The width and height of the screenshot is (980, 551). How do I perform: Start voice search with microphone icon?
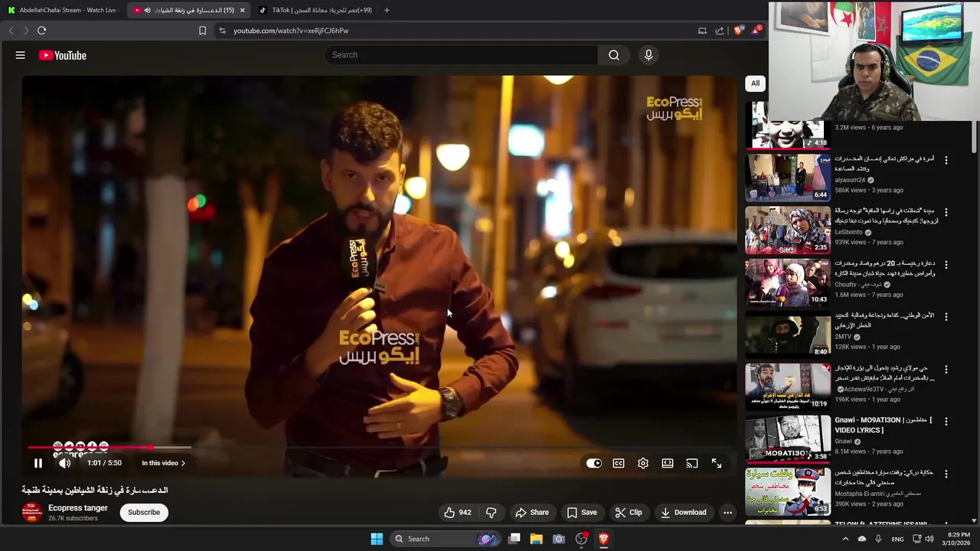[x=648, y=55]
